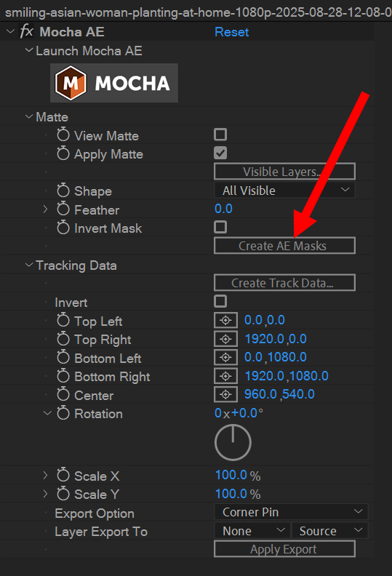The image size is (392, 576).
Task: Toggle the Invert Mask stopwatch icon
Action: point(63,227)
